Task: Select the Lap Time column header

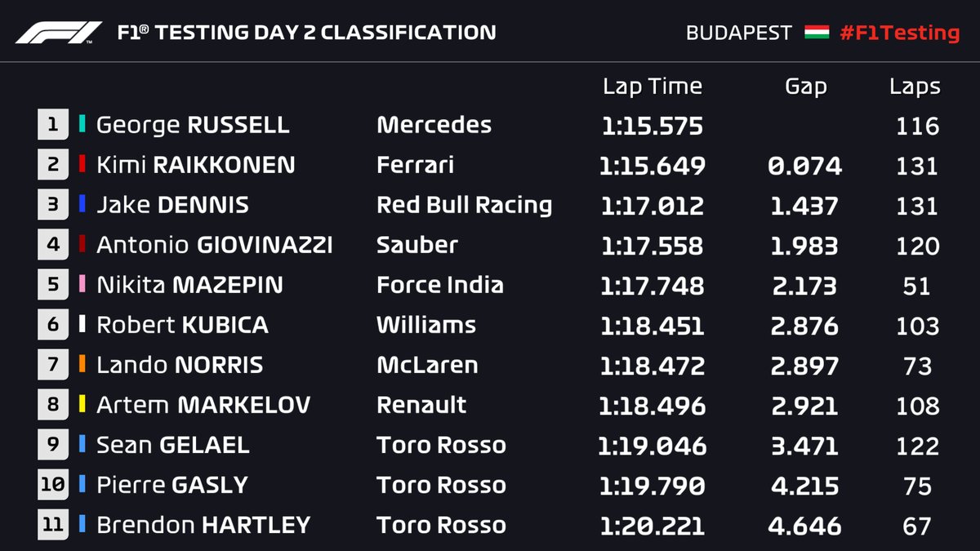Action: 652,87
